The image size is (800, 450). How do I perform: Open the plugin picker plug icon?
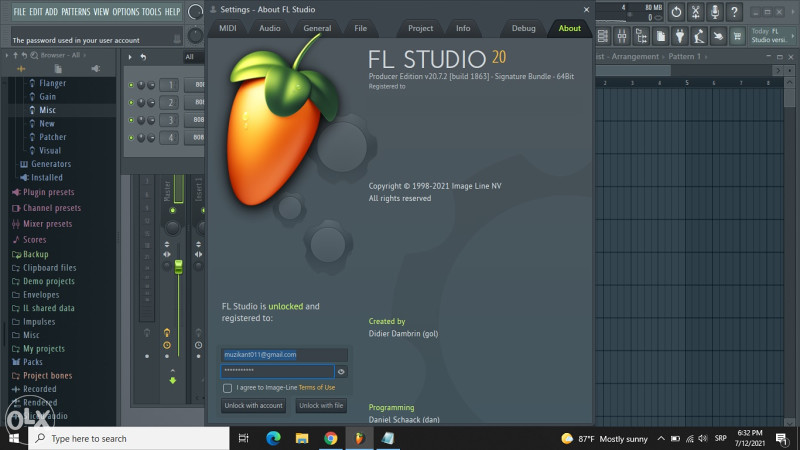point(680,36)
